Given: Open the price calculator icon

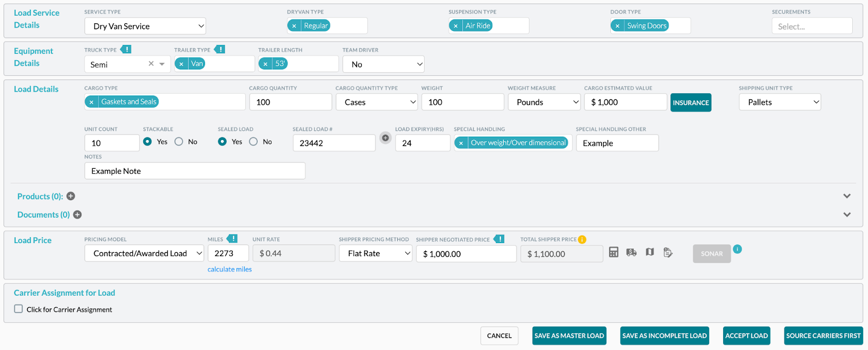Looking at the screenshot, I should [614, 252].
